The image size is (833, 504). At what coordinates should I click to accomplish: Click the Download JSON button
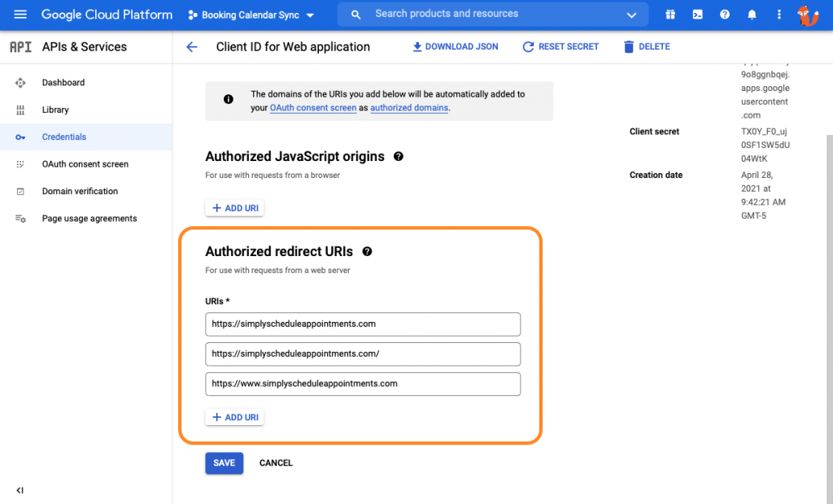455,47
